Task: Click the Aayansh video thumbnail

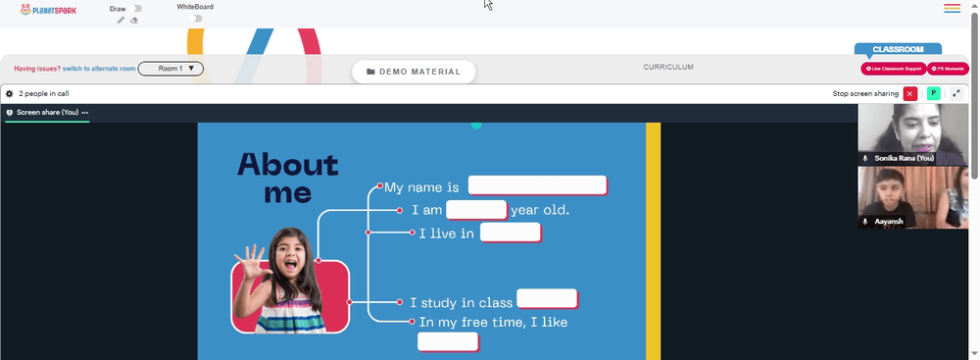Action: [912, 197]
